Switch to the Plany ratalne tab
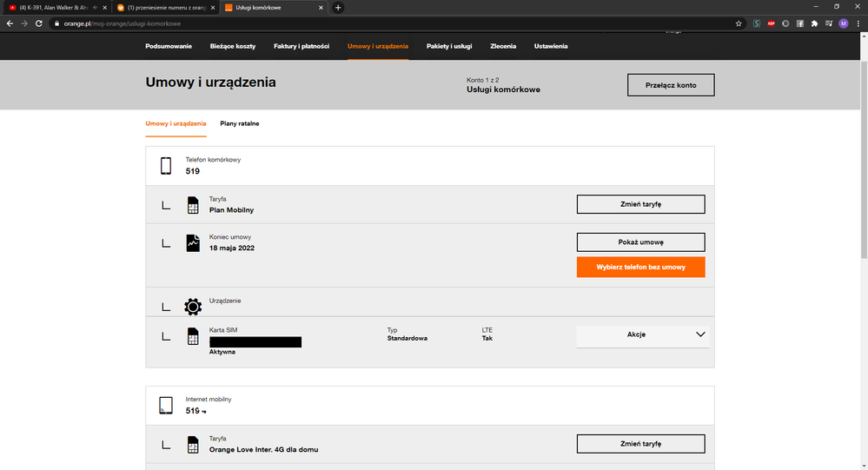Viewport: 868px width, 470px height. (x=239, y=123)
